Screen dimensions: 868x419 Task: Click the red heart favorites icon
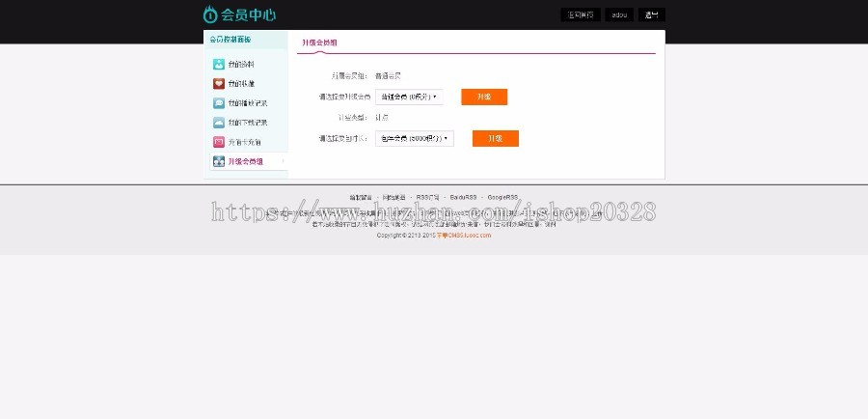(x=219, y=84)
